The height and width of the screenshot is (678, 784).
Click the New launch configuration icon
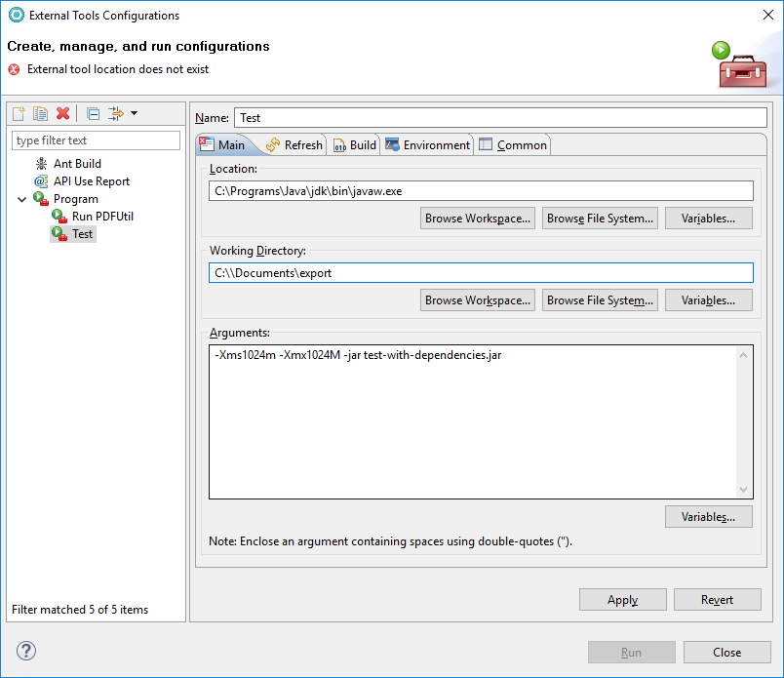tap(19, 114)
